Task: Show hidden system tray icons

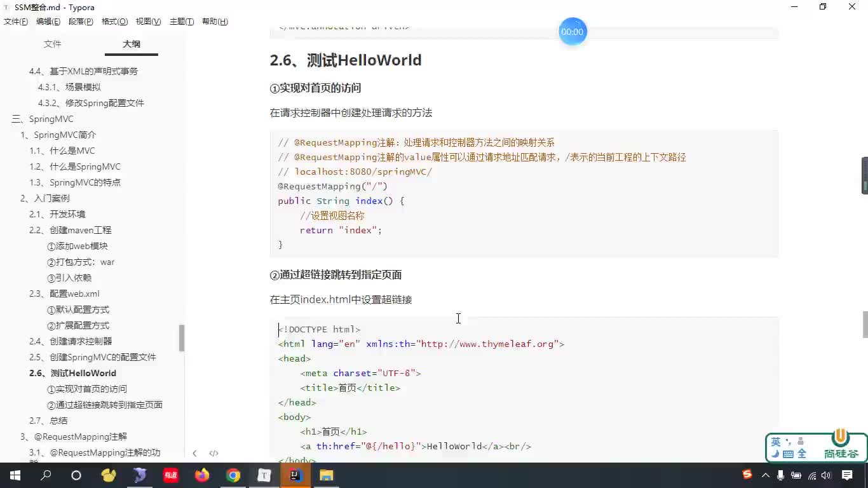Action: [765, 475]
